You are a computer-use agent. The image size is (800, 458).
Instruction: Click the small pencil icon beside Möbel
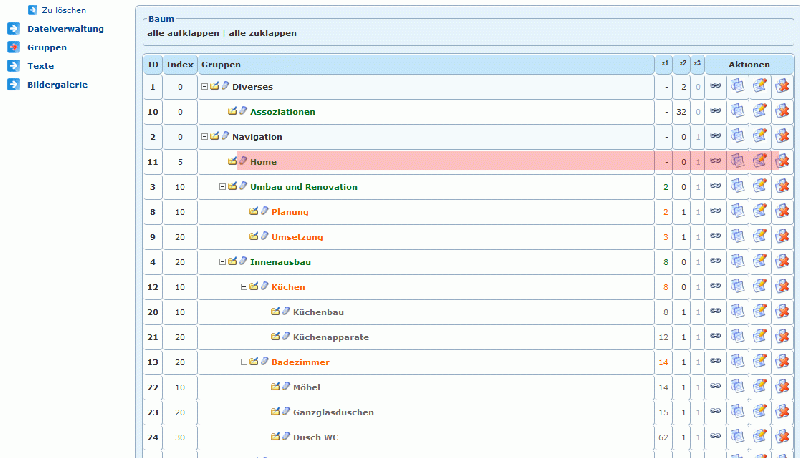286,386
